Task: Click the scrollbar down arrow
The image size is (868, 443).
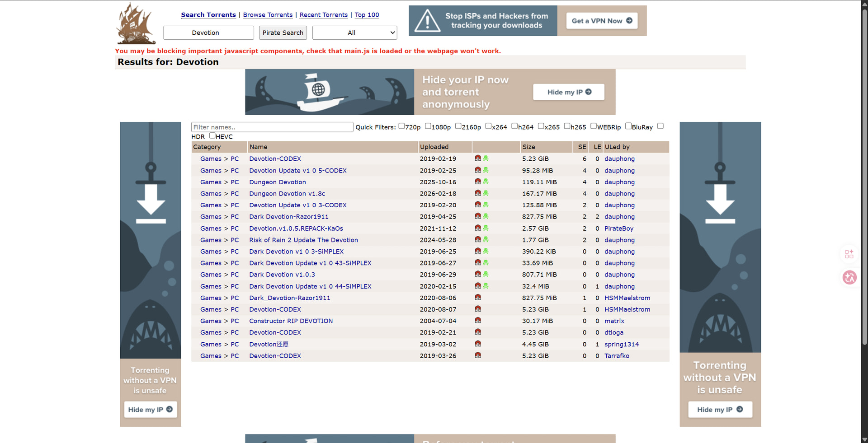Action: tap(864, 439)
